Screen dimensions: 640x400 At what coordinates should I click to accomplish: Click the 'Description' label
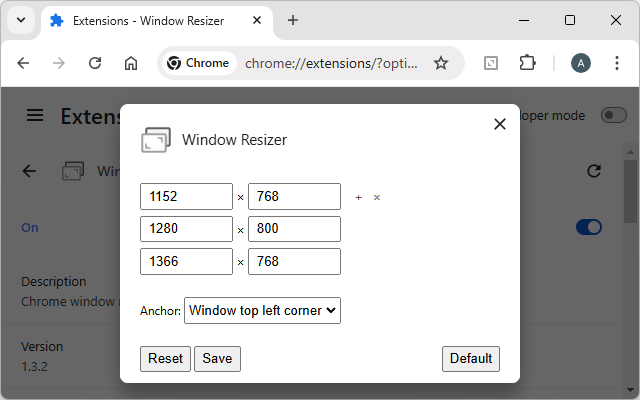coord(54,282)
